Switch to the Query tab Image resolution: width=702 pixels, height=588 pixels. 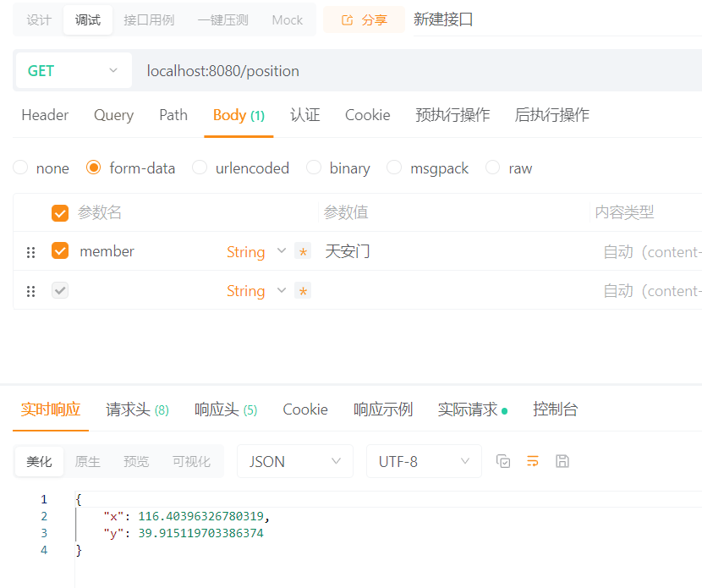pyautogui.click(x=113, y=115)
